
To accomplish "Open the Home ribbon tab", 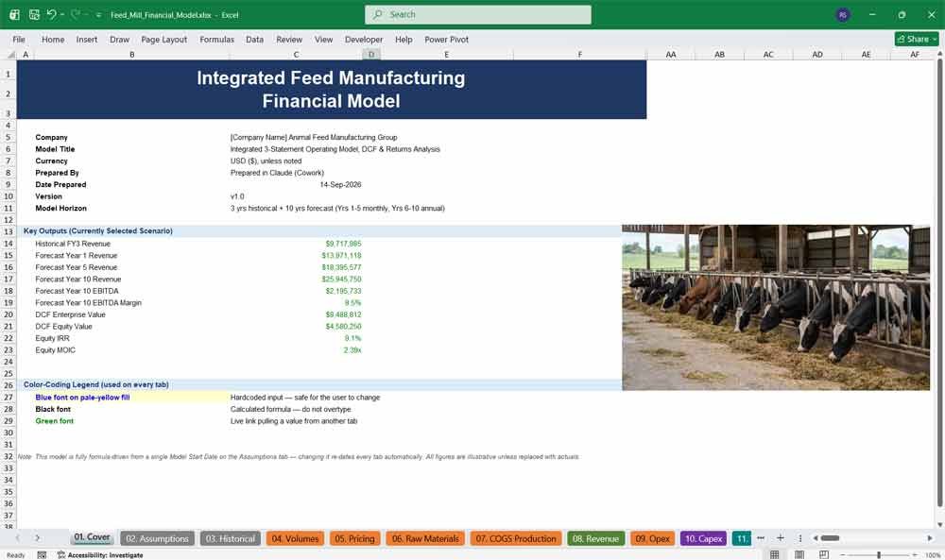I will click(53, 39).
